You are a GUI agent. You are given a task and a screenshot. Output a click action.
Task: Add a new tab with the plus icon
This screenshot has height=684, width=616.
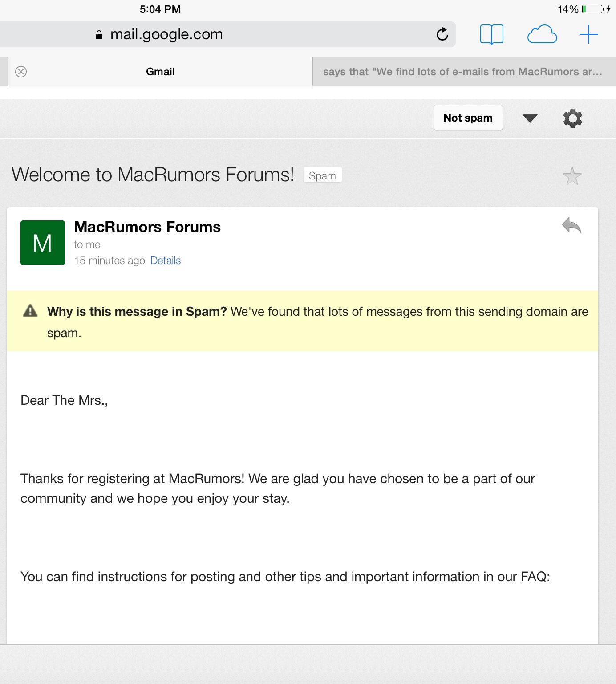pos(588,34)
